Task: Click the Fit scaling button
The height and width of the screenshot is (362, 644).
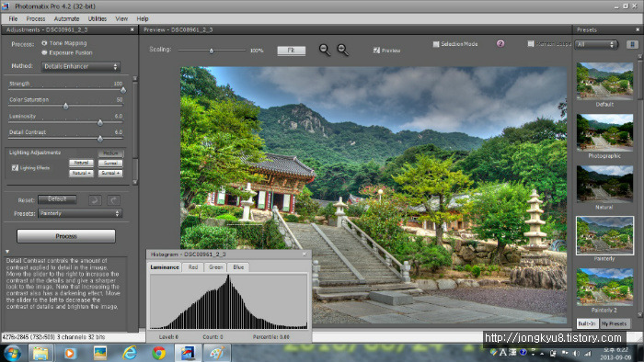Action: pyautogui.click(x=292, y=50)
